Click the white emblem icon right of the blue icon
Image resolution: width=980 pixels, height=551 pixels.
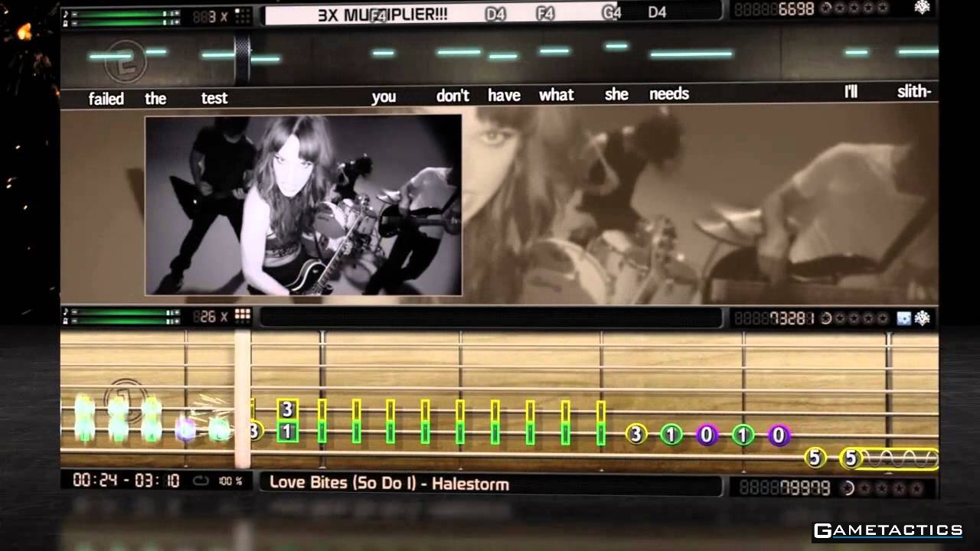click(922, 318)
